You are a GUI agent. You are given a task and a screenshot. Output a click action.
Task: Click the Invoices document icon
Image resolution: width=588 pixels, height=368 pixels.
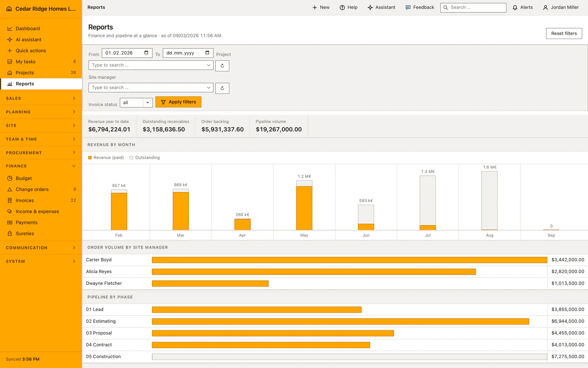(x=10, y=201)
